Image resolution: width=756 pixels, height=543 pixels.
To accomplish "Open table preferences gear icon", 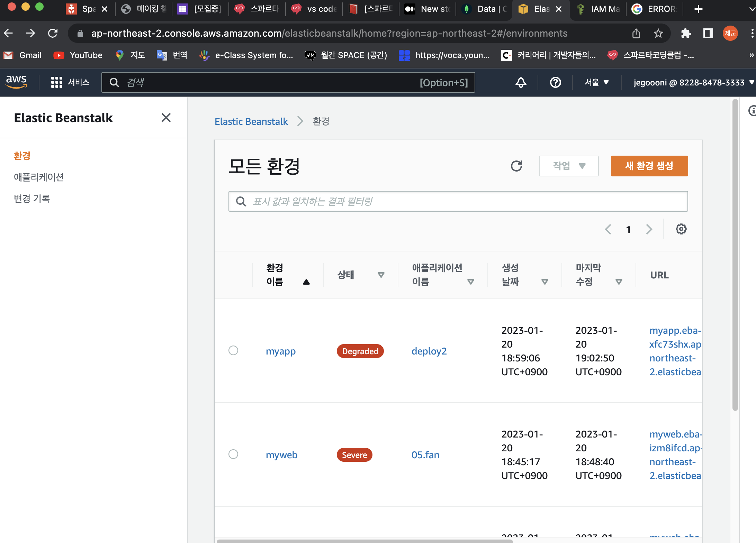I will click(681, 229).
